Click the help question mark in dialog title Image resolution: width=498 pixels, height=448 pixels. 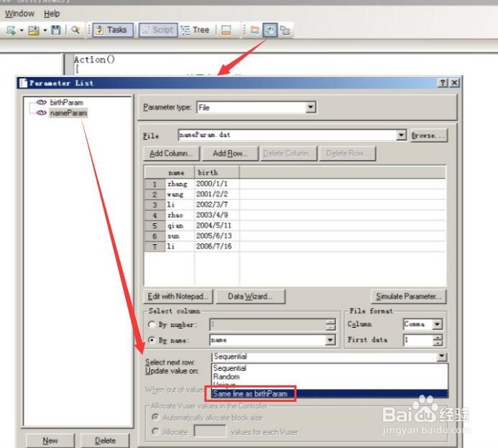[443, 83]
